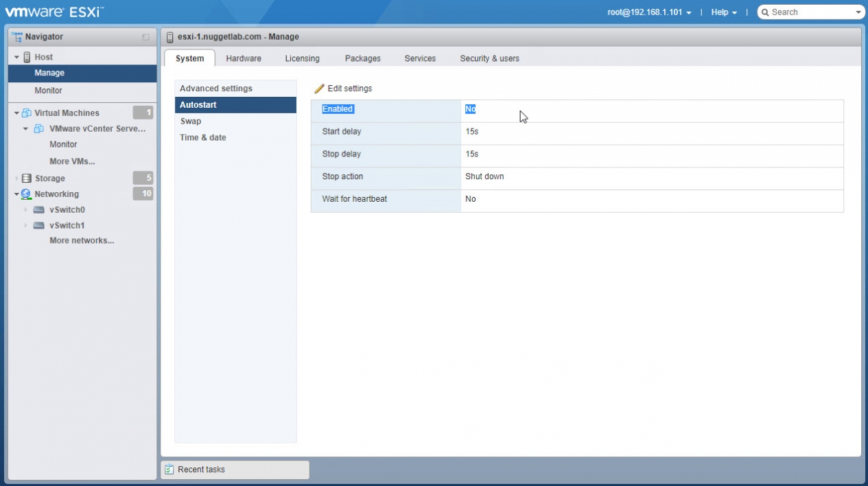Click the Host icon in Navigator
868x486 pixels.
[27, 57]
